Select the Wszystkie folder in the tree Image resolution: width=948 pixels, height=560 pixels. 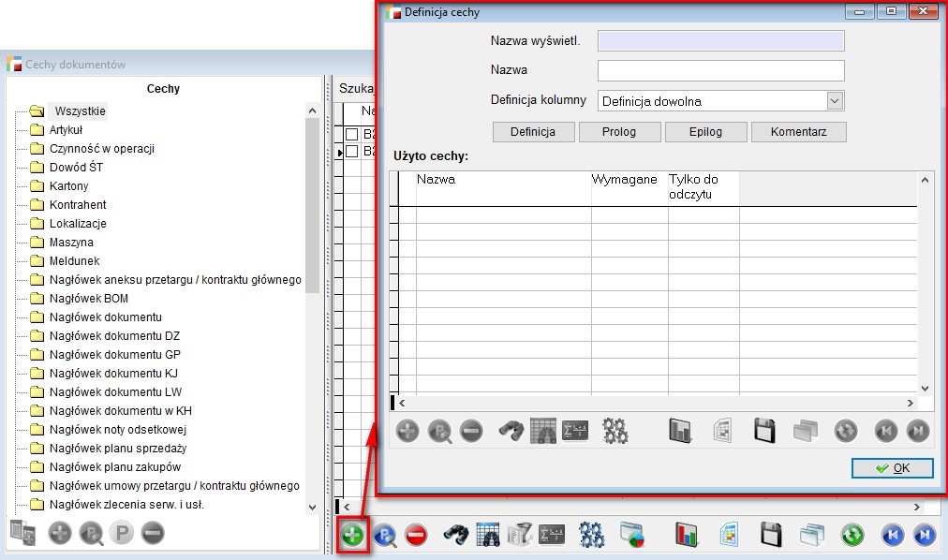[x=80, y=111]
